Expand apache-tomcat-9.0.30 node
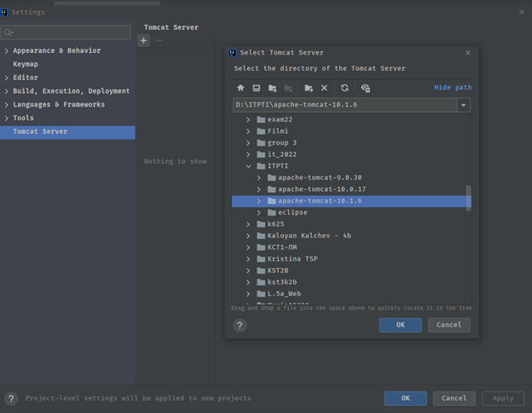The image size is (532, 413). [258, 177]
